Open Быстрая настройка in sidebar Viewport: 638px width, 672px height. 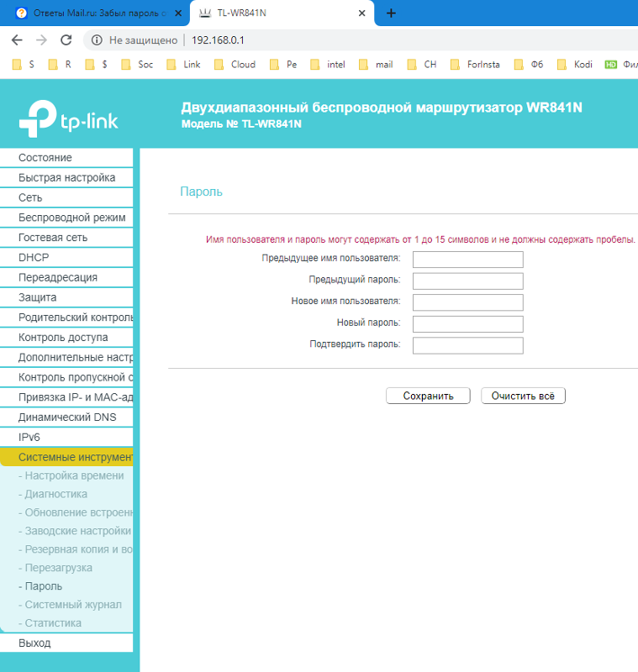(x=66, y=177)
